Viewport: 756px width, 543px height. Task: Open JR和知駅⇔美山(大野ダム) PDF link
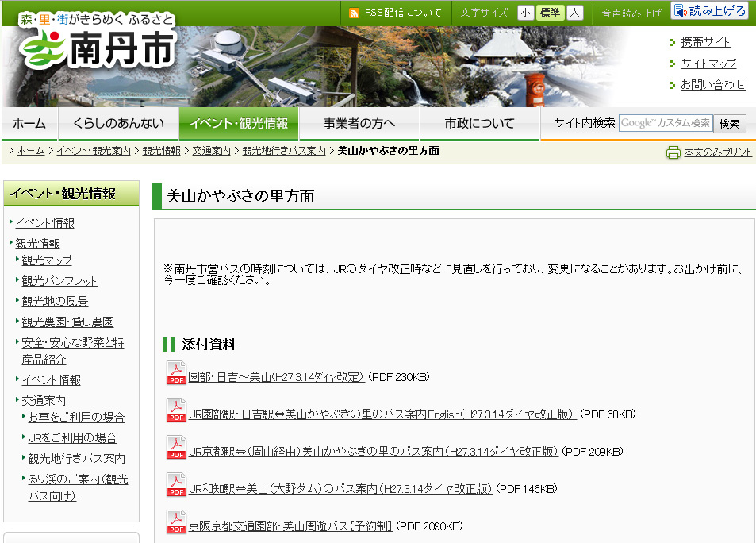tap(340, 488)
